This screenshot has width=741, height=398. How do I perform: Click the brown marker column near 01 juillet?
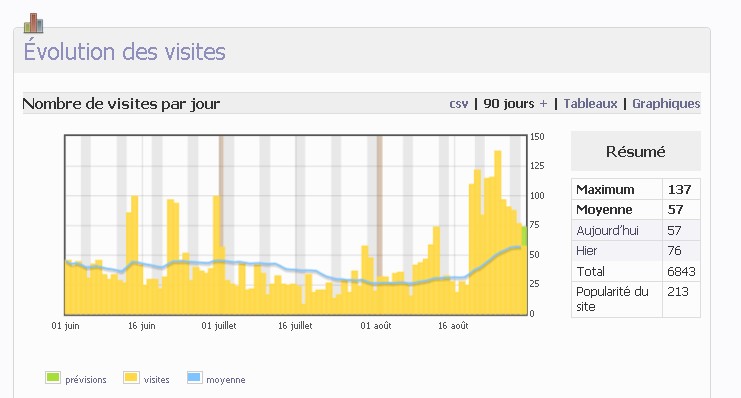[221, 190]
